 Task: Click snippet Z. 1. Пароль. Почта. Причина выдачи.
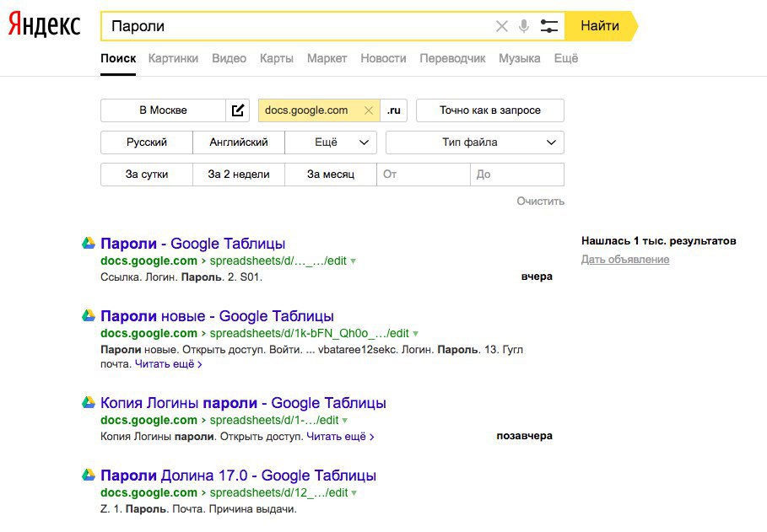(x=198, y=509)
